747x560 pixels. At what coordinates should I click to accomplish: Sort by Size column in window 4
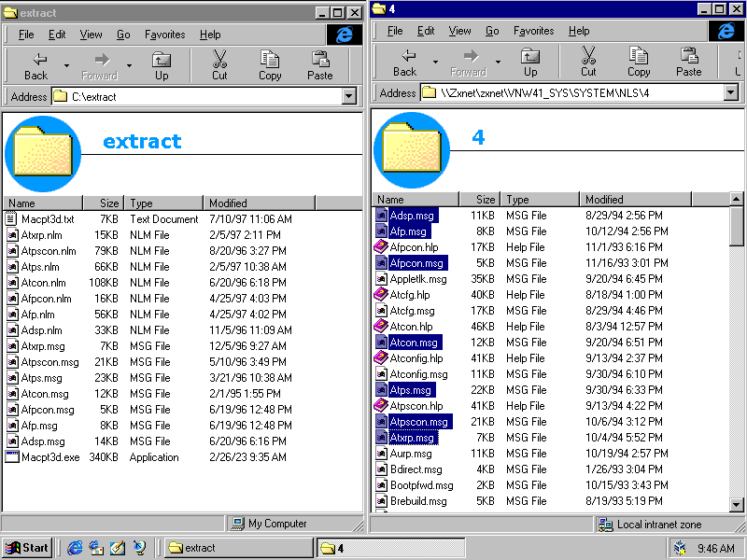479,200
